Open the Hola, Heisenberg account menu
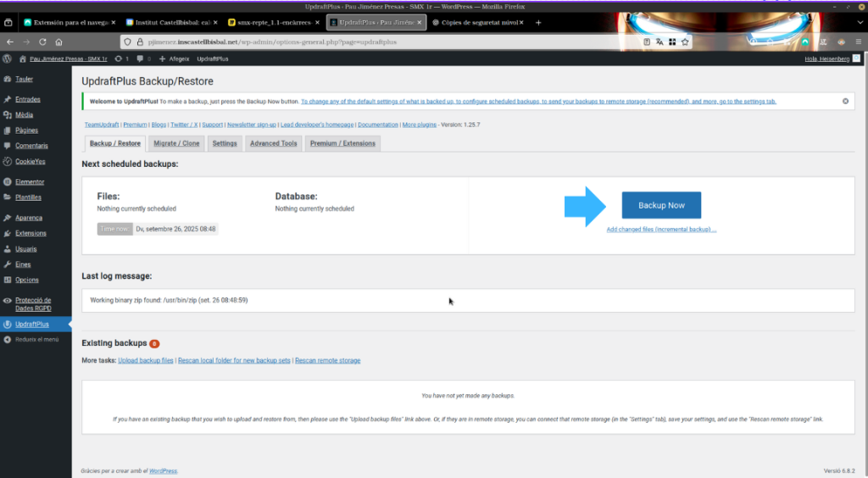868x478 pixels. click(826, 58)
